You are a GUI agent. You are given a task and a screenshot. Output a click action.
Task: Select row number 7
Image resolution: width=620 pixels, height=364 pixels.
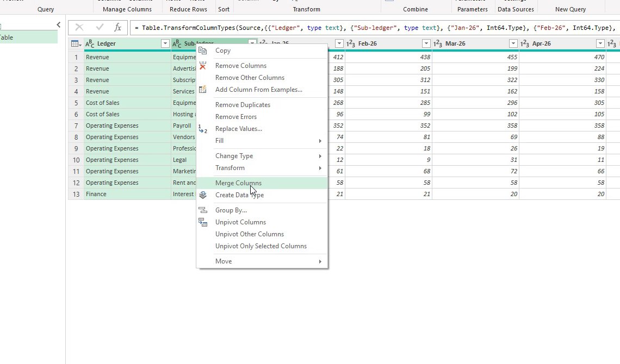[x=76, y=125]
